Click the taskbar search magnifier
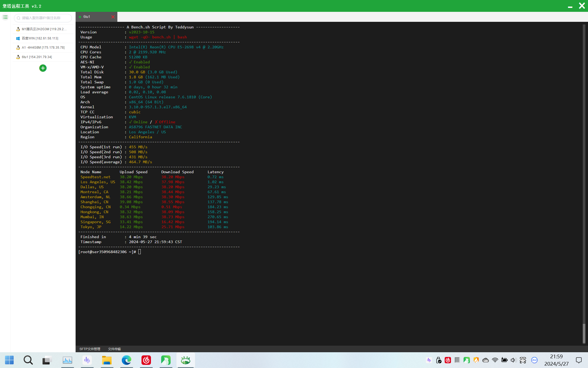This screenshot has height=368, width=588. pyautogui.click(x=28, y=360)
